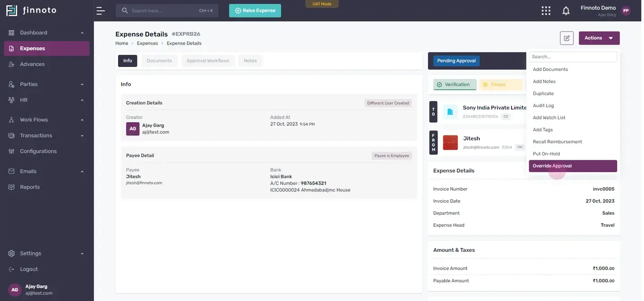Image resolution: width=644 pixels, height=301 pixels.
Task: Choose Add Watch List menu entry
Action: click(573, 118)
